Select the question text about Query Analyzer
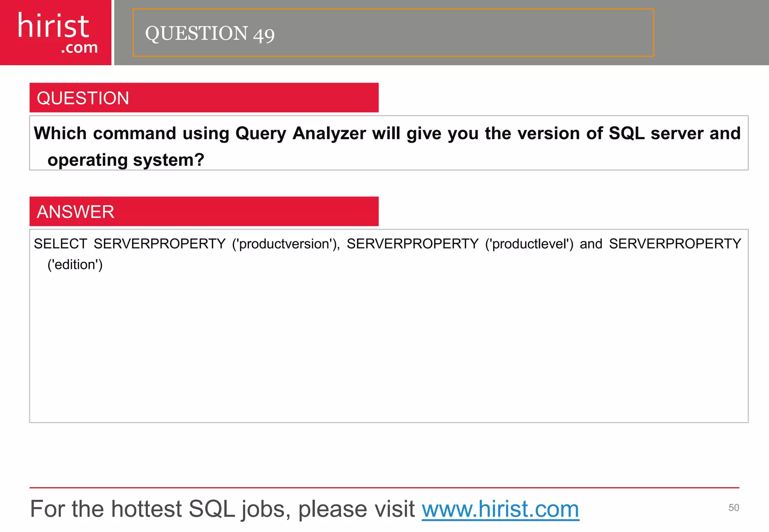Screen dimensions: 769x532 pos(387,146)
